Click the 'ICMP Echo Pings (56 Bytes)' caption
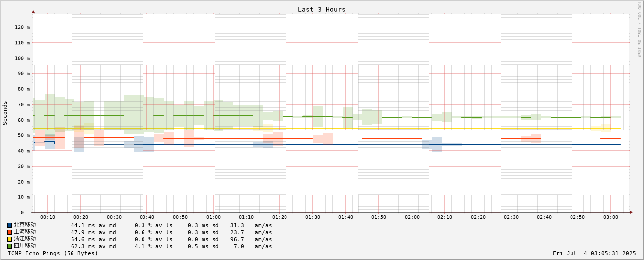Screen dimensions: 644x260 click(53, 253)
